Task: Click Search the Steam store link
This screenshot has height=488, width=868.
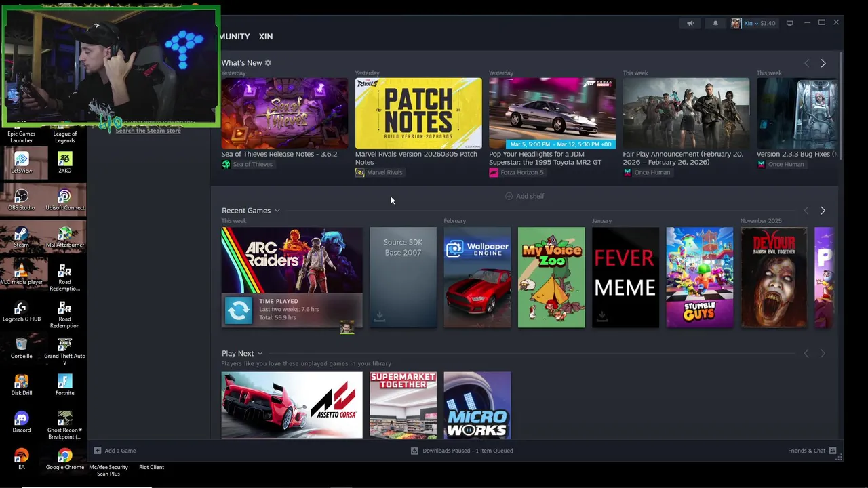Action: 148,130
